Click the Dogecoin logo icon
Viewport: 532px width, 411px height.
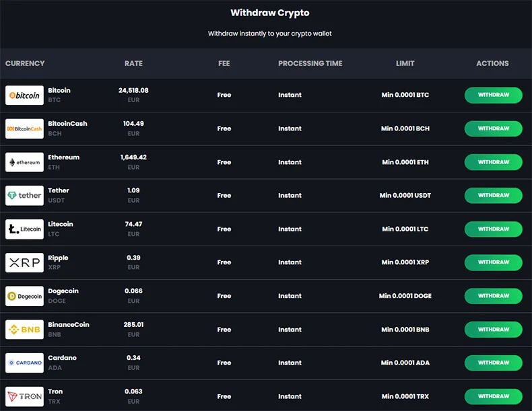click(x=24, y=296)
